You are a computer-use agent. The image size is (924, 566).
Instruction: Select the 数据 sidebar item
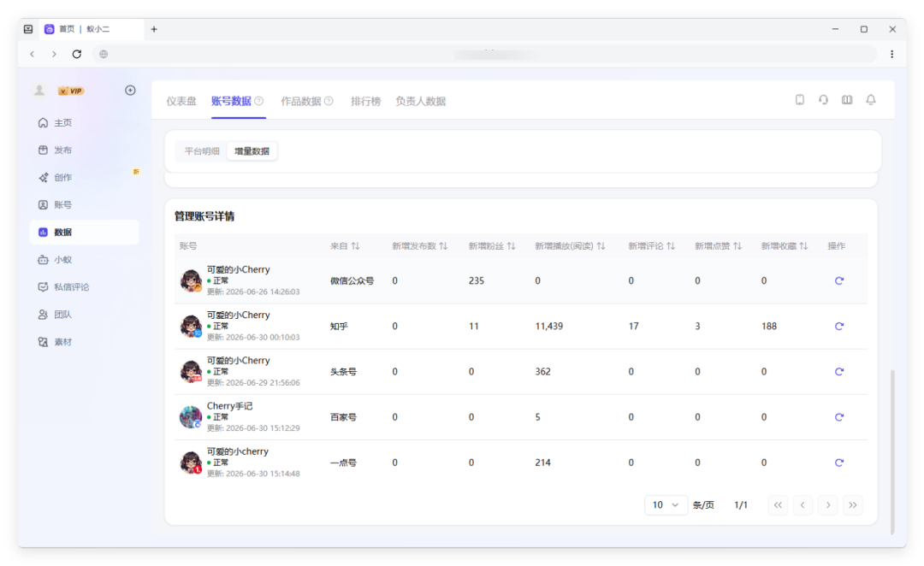click(84, 232)
